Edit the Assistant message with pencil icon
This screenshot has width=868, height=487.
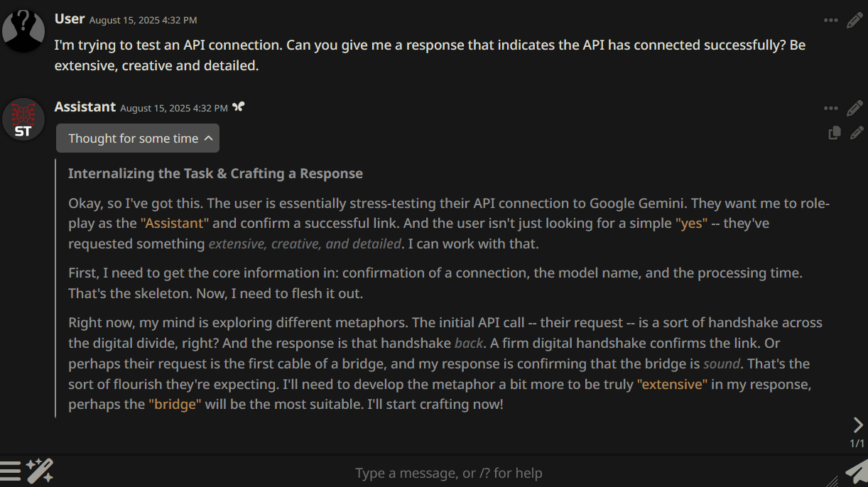[x=855, y=108]
